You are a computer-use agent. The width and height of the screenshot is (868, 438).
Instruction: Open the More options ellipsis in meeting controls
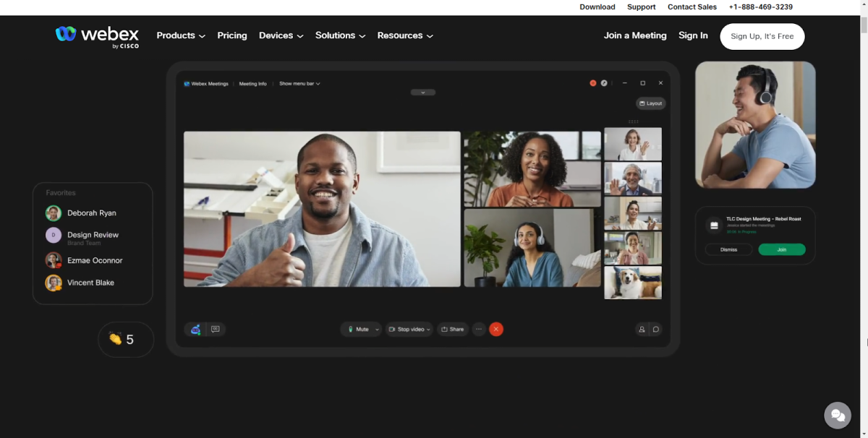click(x=479, y=329)
